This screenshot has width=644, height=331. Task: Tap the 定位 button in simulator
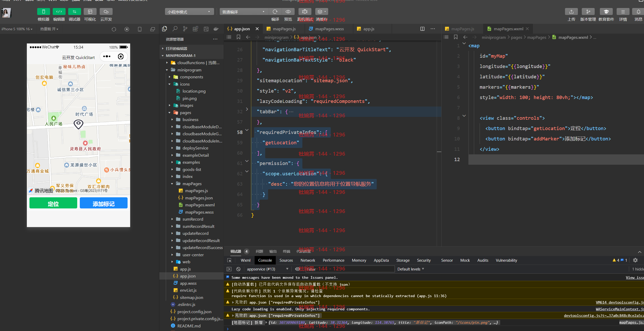tap(53, 203)
